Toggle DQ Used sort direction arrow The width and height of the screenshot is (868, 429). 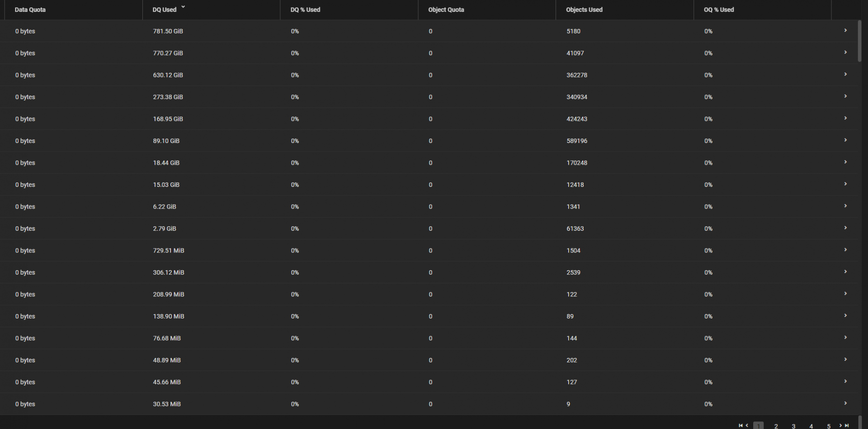pyautogui.click(x=183, y=7)
